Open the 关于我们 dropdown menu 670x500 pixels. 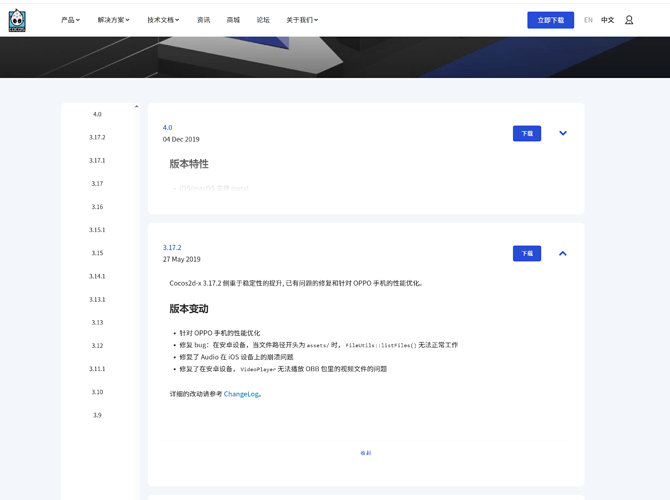(x=302, y=20)
